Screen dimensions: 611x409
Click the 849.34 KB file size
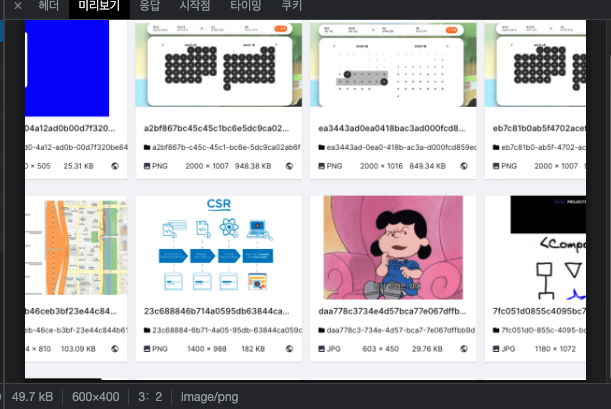427,166
